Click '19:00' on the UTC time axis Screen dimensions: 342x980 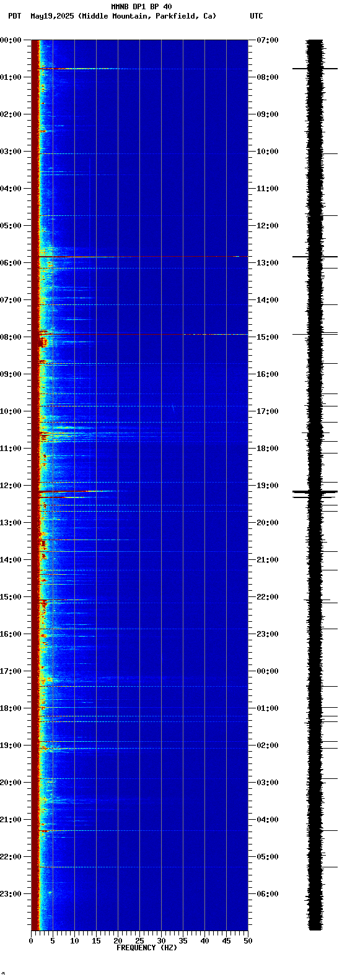(268, 486)
